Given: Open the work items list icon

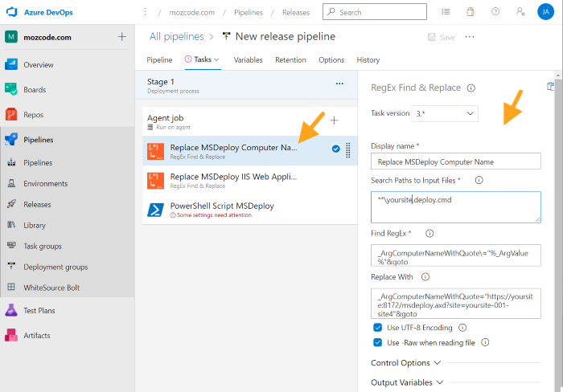Looking at the screenshot, I should (446, 12).
